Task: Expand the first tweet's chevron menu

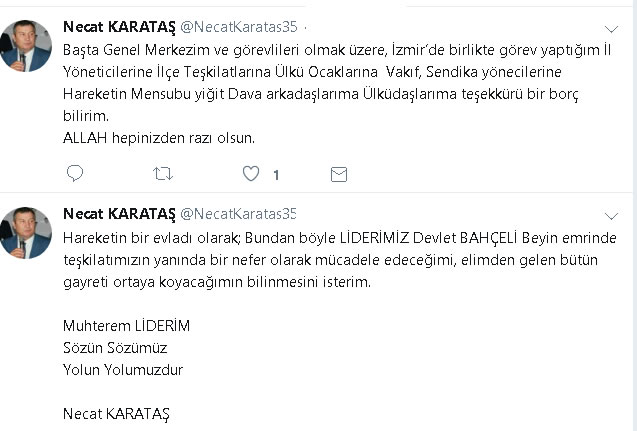Action: 612,28
